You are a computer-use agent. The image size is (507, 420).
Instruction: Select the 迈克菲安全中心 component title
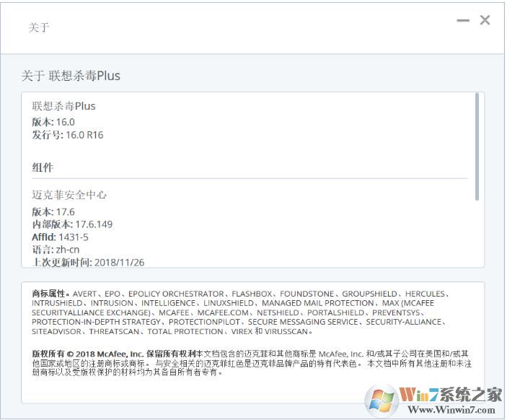[69, 195]
